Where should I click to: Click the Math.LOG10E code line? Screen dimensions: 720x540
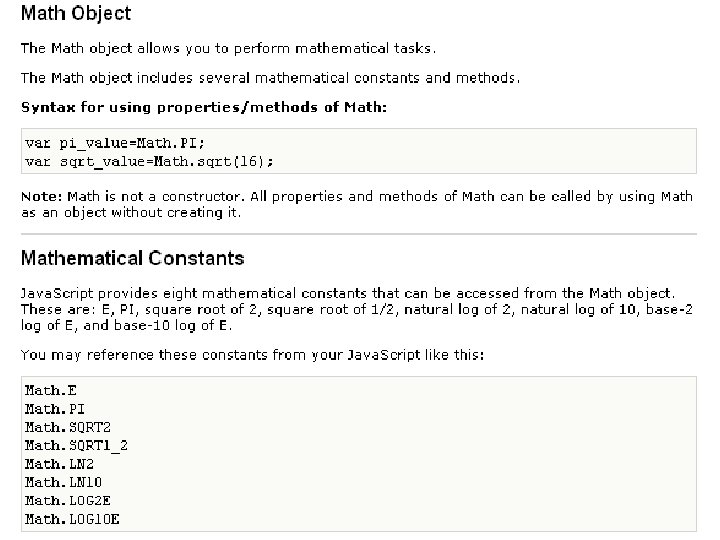click(x=72, y=519)
